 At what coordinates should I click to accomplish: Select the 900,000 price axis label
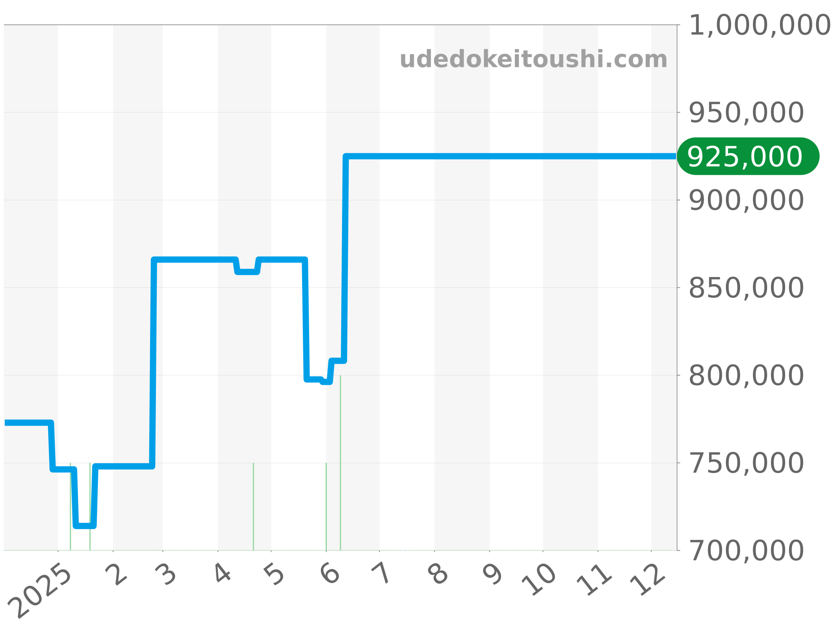tap(746, 201)
